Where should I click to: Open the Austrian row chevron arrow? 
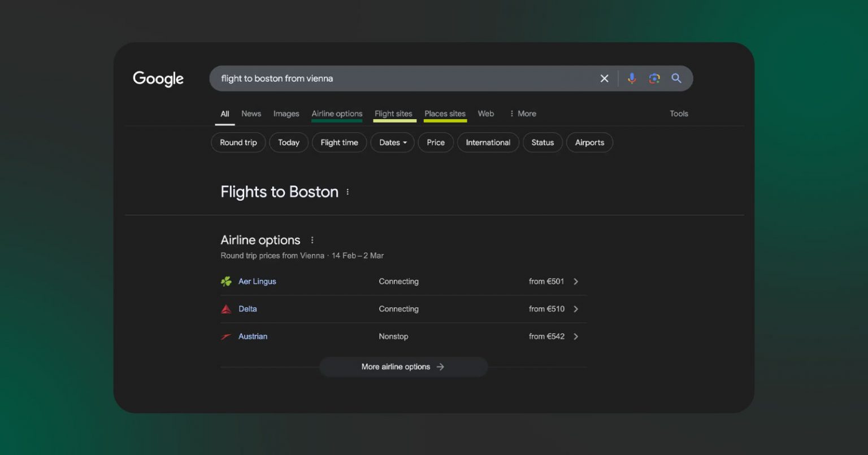576,336
